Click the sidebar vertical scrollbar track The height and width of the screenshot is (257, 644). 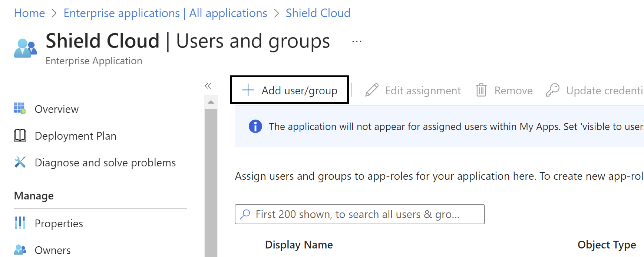[211, 182]
